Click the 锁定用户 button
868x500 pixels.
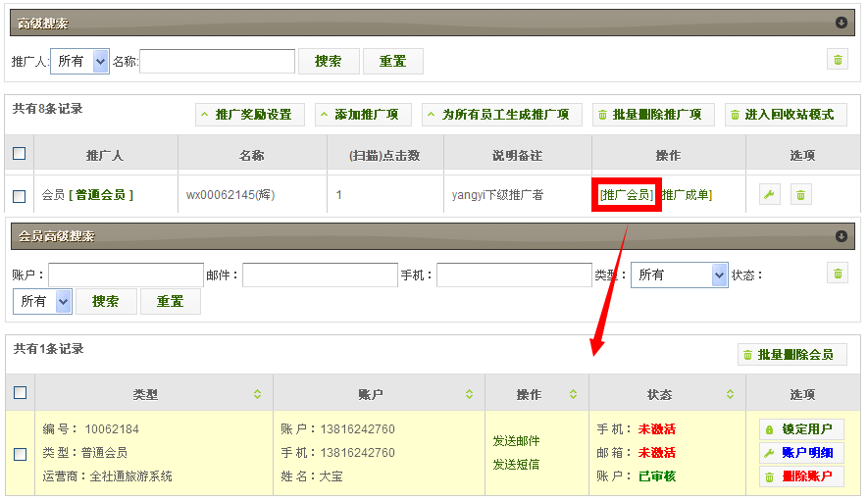coord(801,429)
